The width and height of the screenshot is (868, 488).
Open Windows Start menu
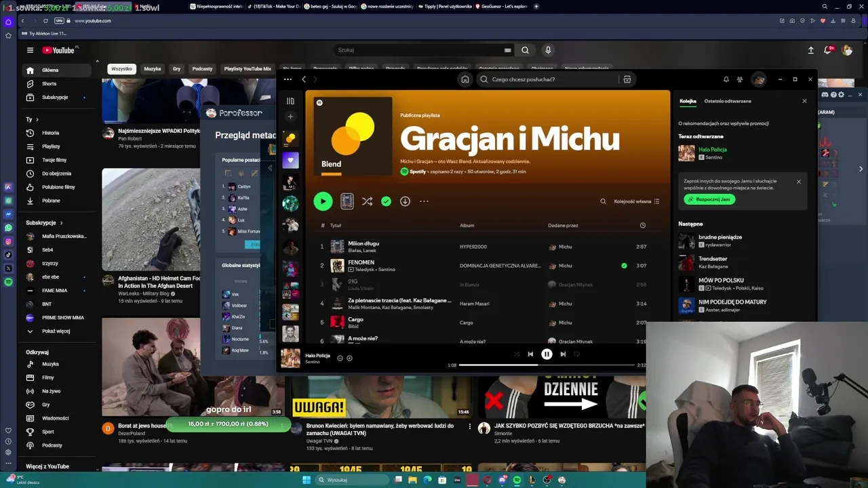[x=307, y=480]
